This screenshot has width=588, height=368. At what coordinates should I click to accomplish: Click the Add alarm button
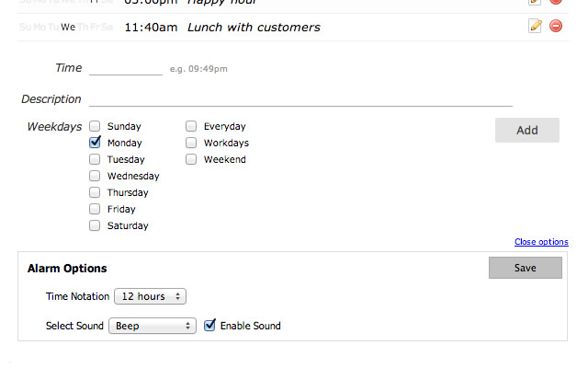tap(526, 131)
